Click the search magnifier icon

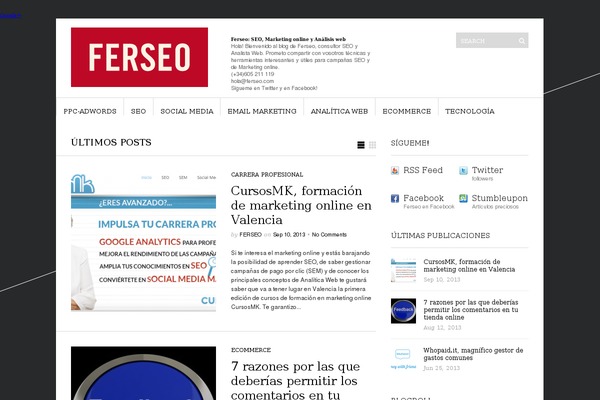tap(522, 41)
